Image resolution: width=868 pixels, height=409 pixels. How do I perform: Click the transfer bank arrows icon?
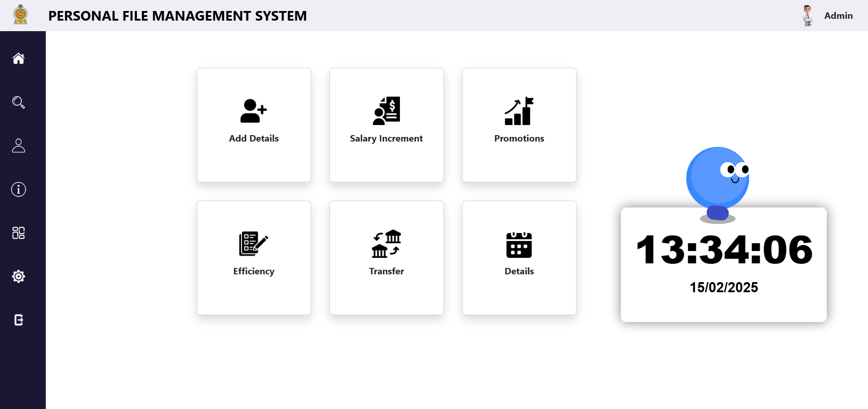pos(387,244)
